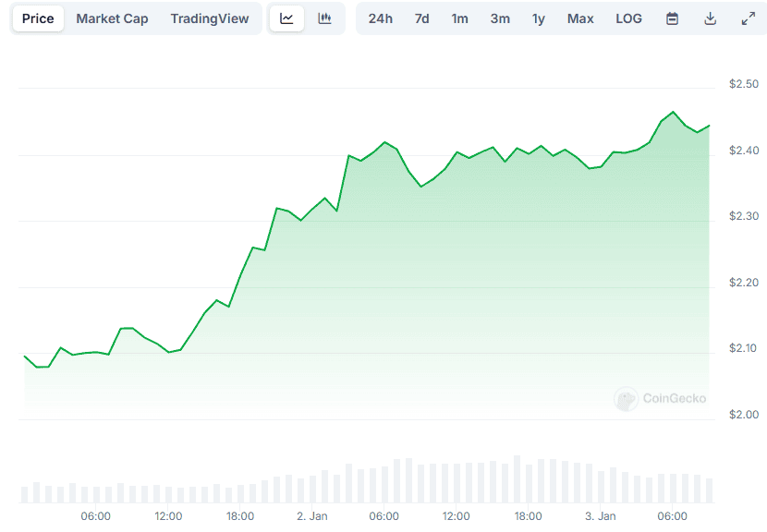Show the Max time range
The height and width of the screenshot is (532, 767).
tap(580, 18)
